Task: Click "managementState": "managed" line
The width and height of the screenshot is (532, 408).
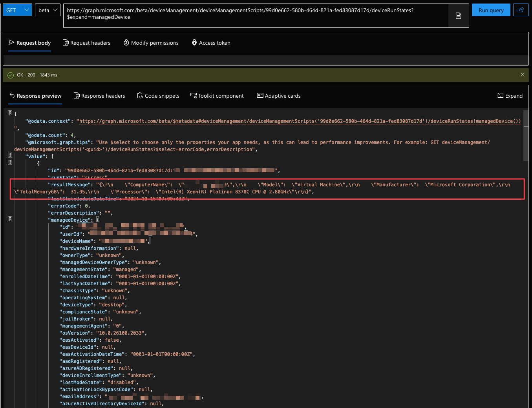Action: (x=100, y=270)
